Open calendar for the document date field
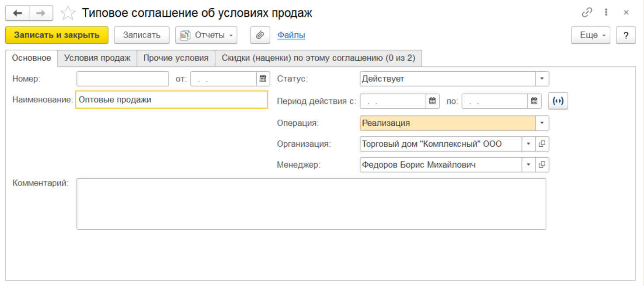The height and width of the screenshot is (286, 644). pyautogui.click(x=263, y=79)
